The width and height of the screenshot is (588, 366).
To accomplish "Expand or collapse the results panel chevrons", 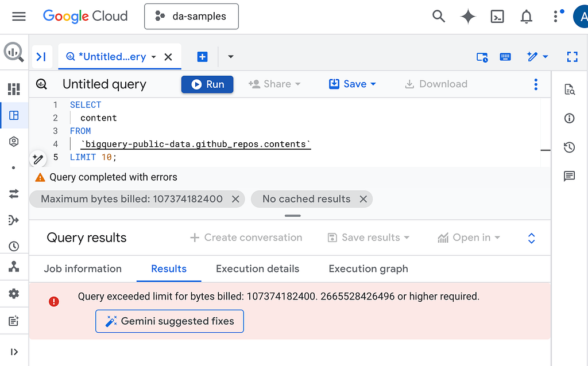I will click(x=531, y=238).
